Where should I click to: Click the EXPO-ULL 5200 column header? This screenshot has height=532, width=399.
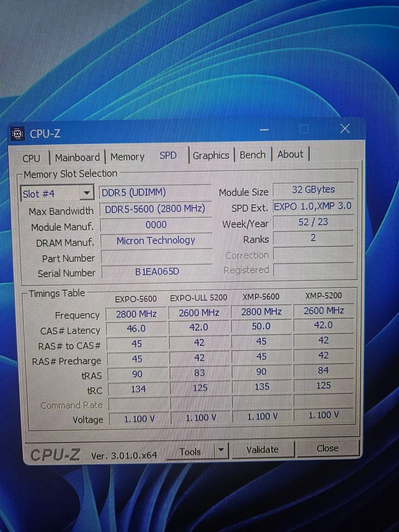(199, 298)
